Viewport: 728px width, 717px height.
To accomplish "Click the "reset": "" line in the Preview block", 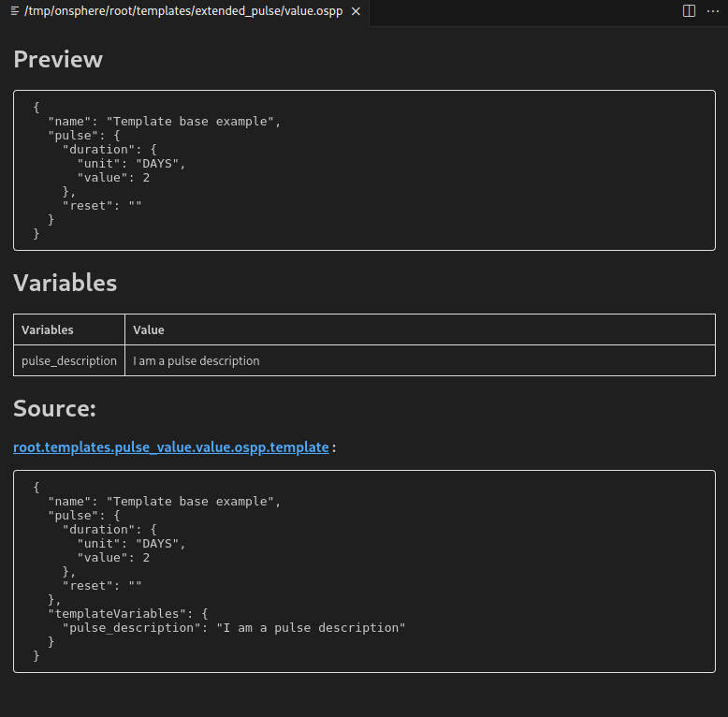I will point(102,206).
